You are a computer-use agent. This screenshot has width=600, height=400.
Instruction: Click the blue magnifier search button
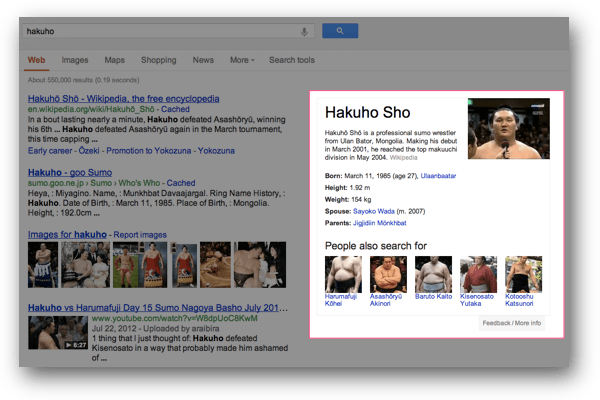[x=340, y=31]
